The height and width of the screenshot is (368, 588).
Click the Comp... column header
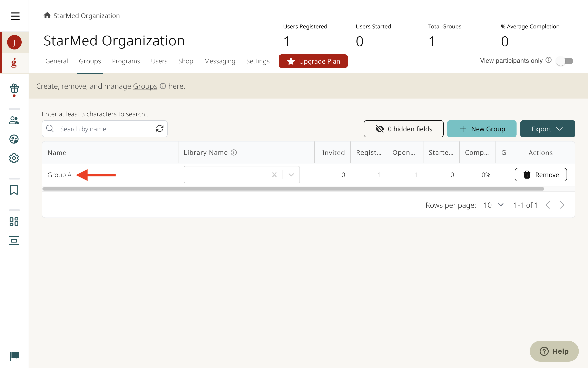[x=477, y=153]
